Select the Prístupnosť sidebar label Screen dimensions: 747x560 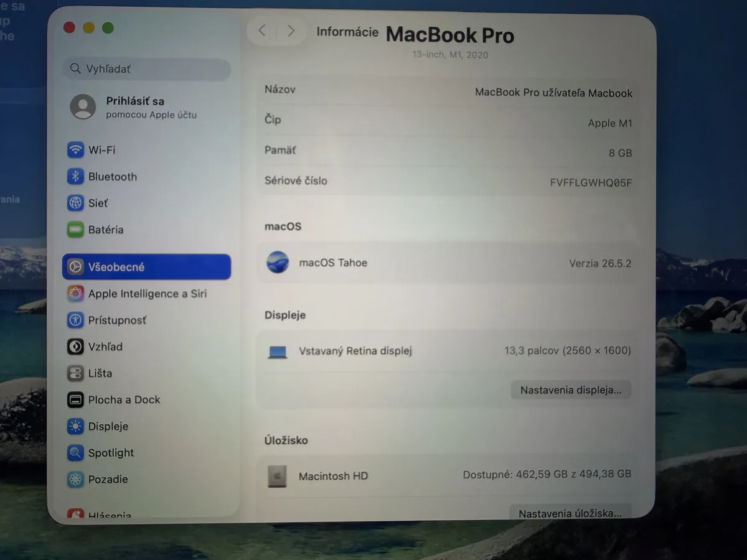point(118,320)
